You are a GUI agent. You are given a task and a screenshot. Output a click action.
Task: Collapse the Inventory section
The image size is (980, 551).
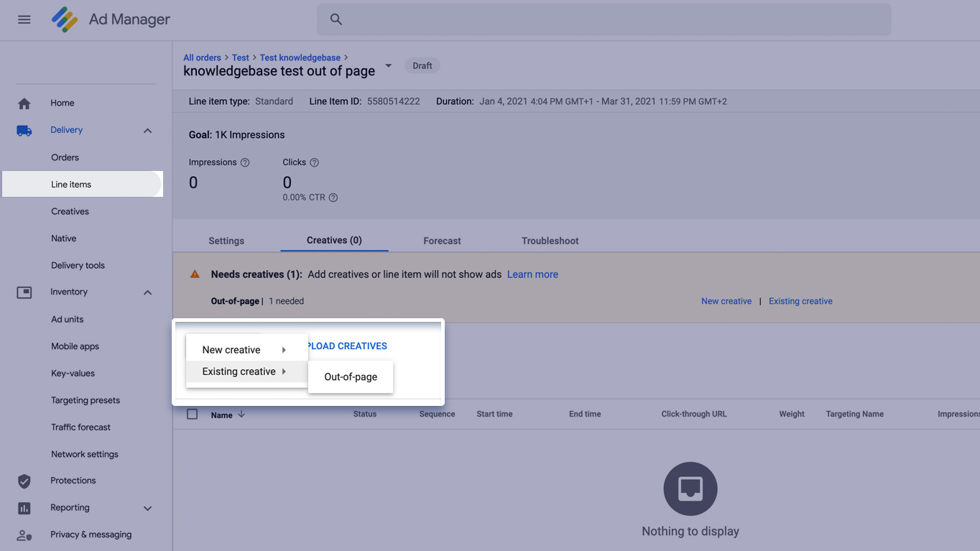147,292
